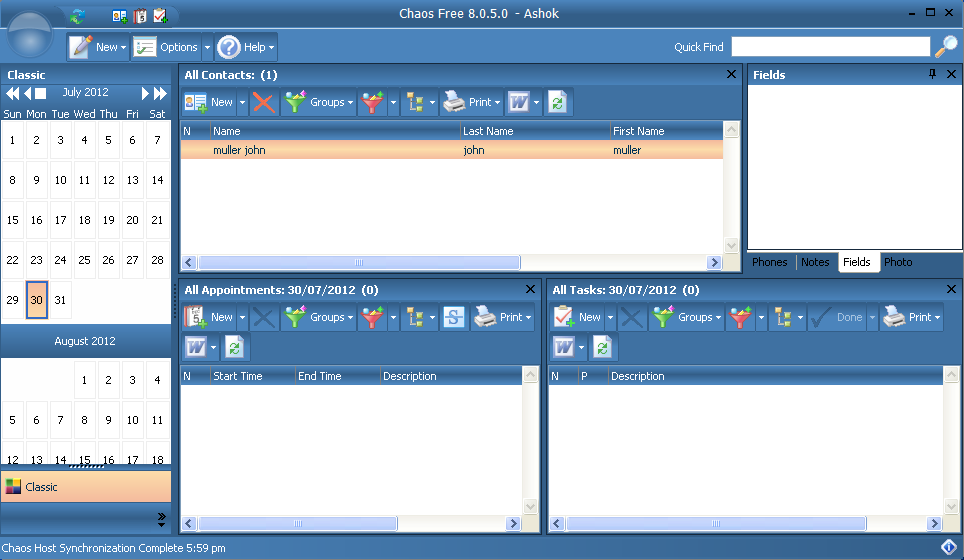Export appointments to Word icon

coord(196,347)
